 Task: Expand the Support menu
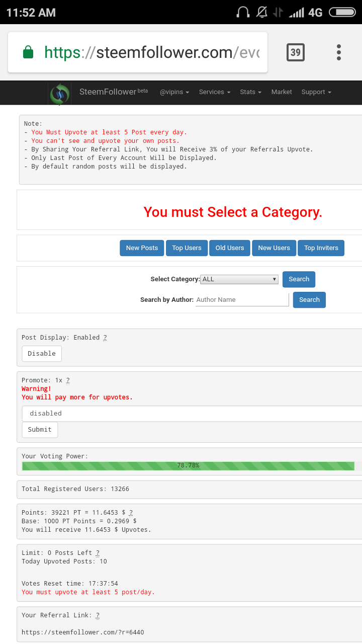click(316, 92)
